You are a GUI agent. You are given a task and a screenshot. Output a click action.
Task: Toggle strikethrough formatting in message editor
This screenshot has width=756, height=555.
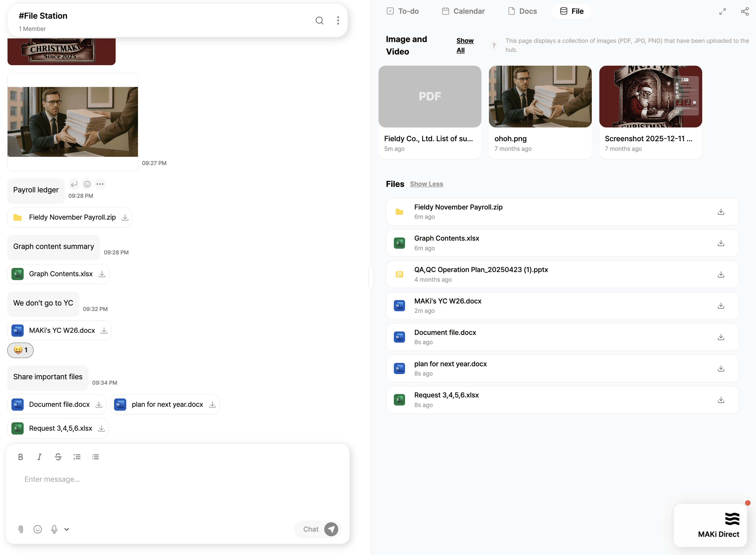pos(58,457)
